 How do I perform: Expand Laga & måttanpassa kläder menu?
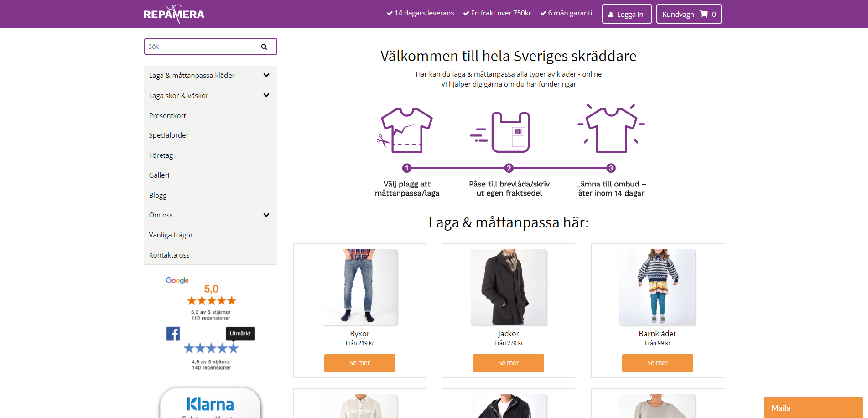266,75
